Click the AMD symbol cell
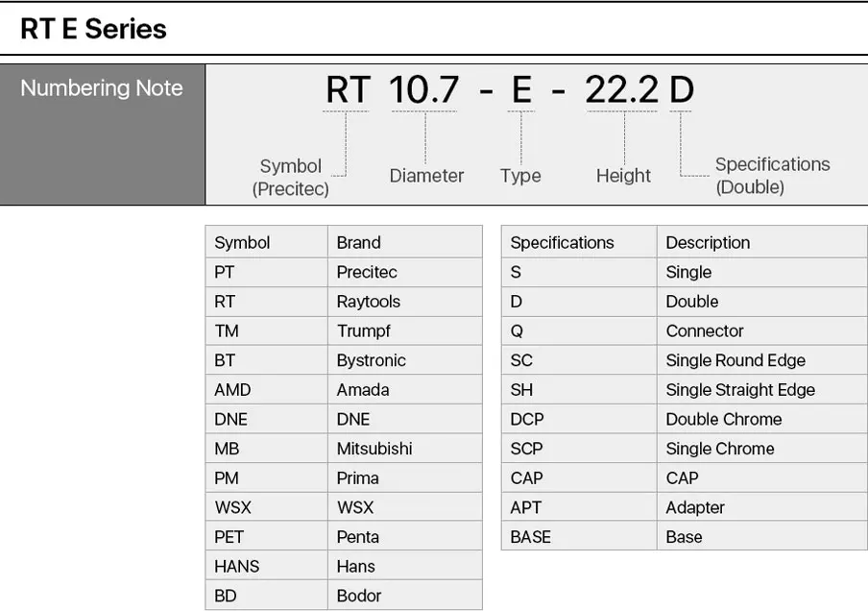This screenshot has height=611, width=868. click(x=266, y=389)
